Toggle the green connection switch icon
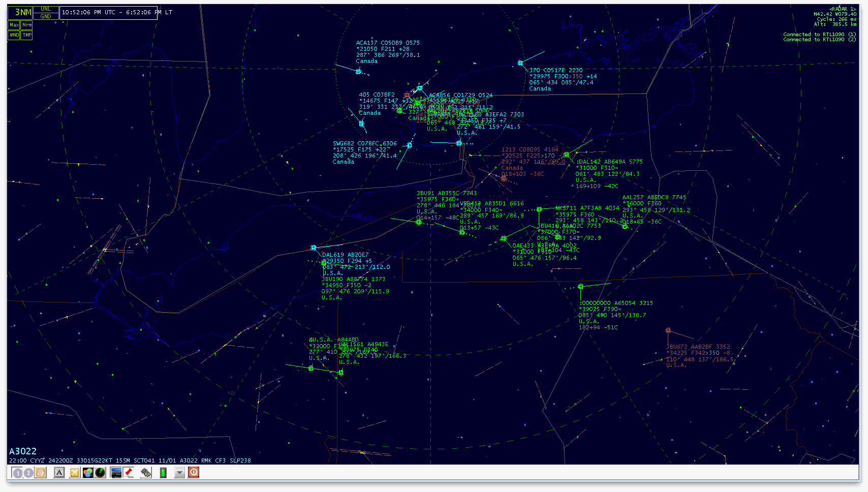 163,473
